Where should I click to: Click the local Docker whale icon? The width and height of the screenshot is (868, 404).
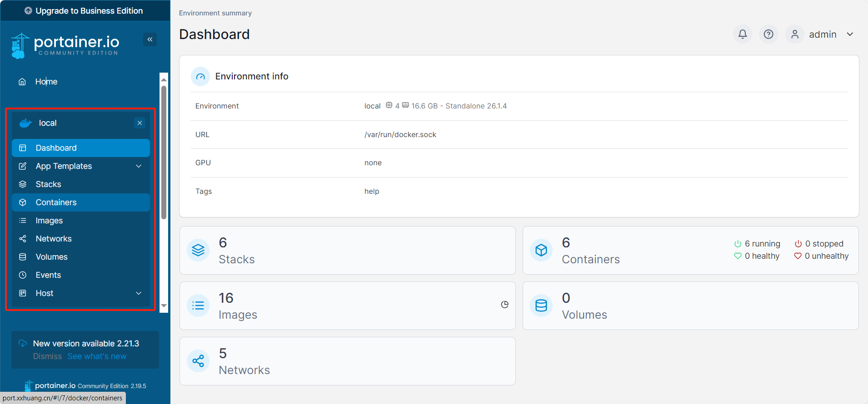pyautogui.click(x=25, y=123)
